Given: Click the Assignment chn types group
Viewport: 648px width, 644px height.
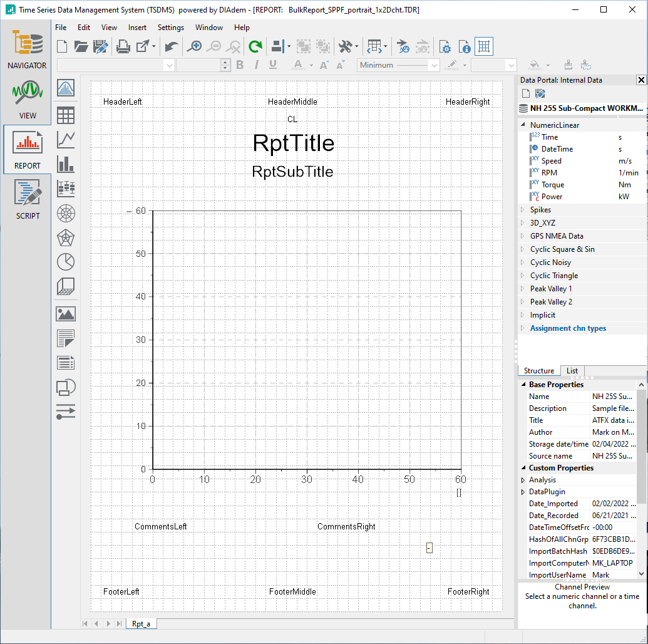Looking at the screenshot, I should tap(568, 328).
